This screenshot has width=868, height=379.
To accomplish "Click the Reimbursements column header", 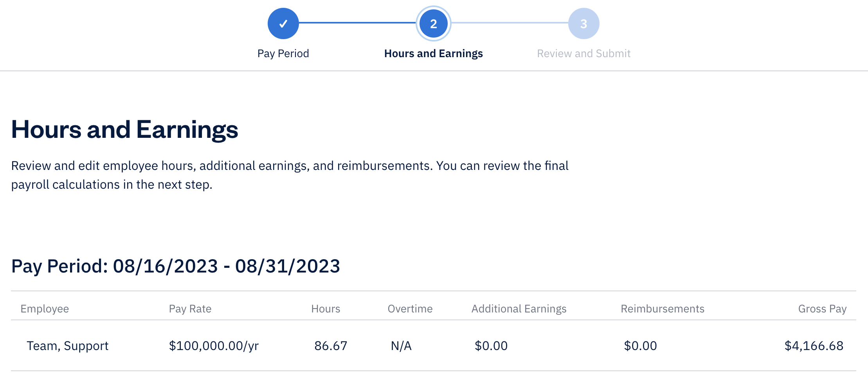I will pyautogui.click(x=662, y=309).
